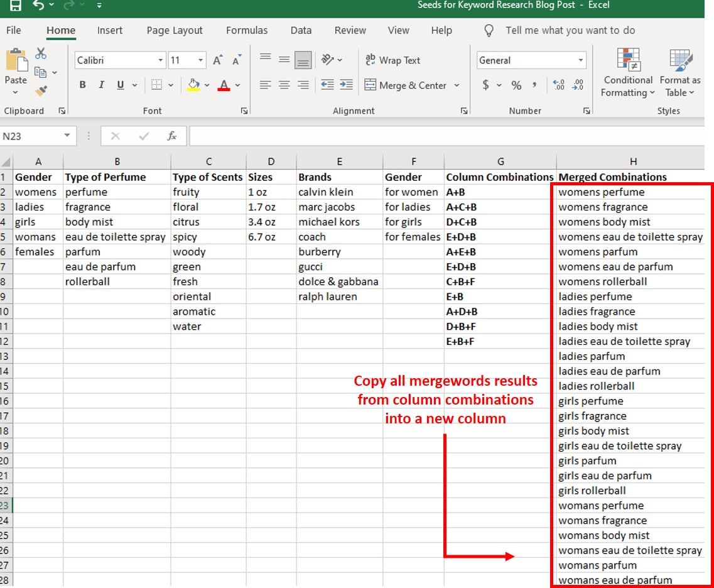
Task: Toggle Underline formatting
Action: (x=120, y=85)
